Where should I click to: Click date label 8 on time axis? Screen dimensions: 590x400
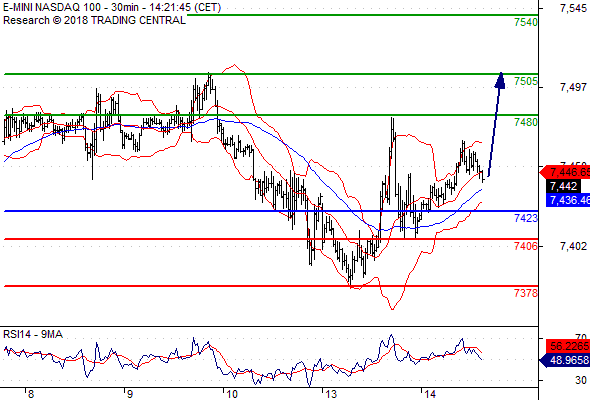click(31, 394)
